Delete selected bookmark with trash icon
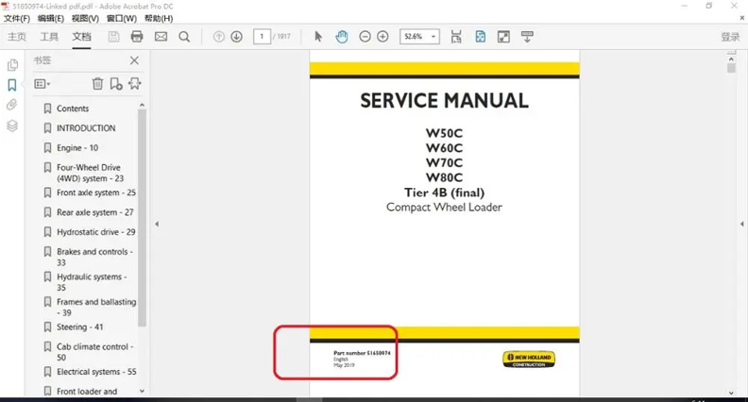Viewport: 748px width, 402px height. 97,84
